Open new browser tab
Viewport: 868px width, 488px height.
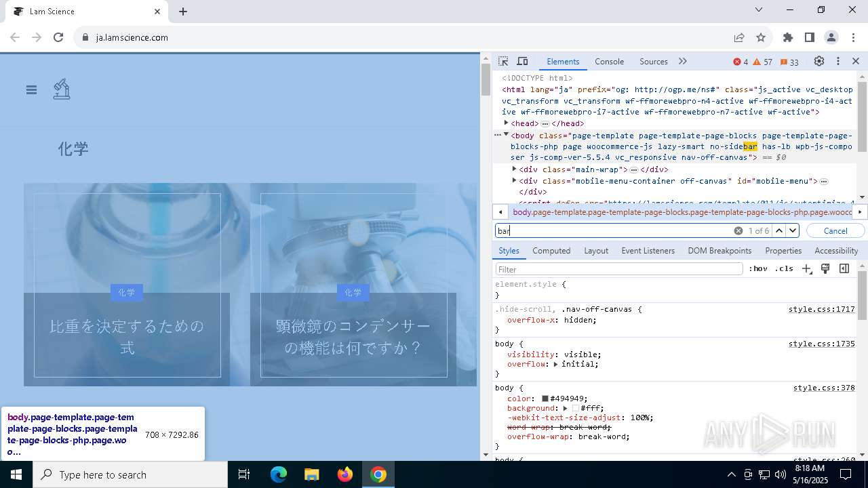(183, 12)
